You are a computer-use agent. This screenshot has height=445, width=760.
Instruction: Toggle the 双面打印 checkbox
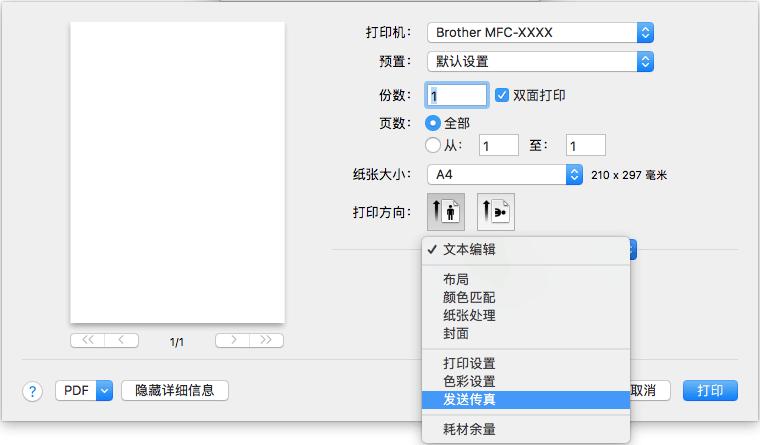click(503, 95)
